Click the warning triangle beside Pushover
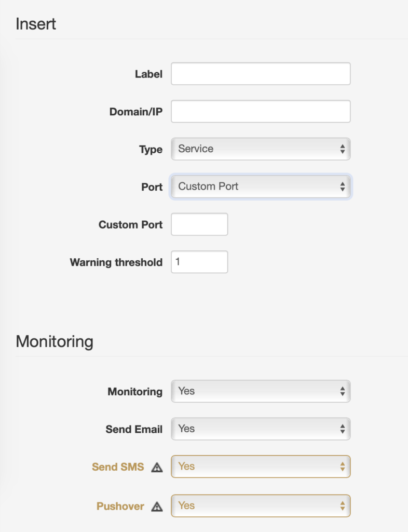 tap(157, 507)
